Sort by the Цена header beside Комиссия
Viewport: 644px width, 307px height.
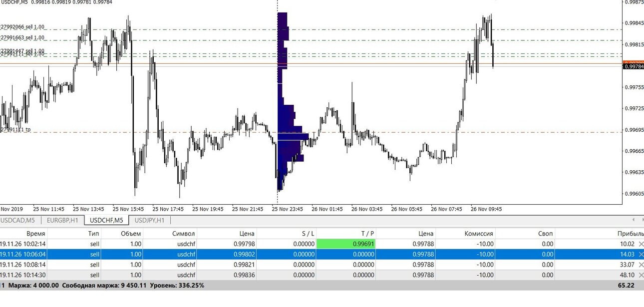426,234
